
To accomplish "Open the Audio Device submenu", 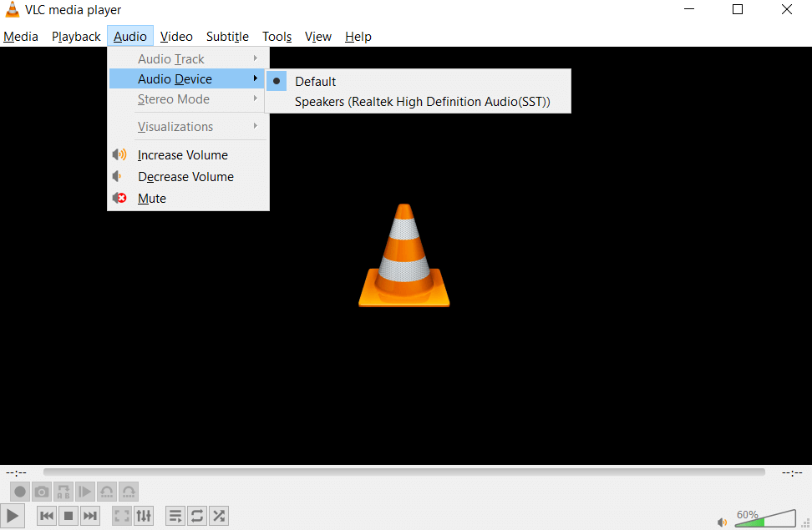I will click(x=175, y=78).
